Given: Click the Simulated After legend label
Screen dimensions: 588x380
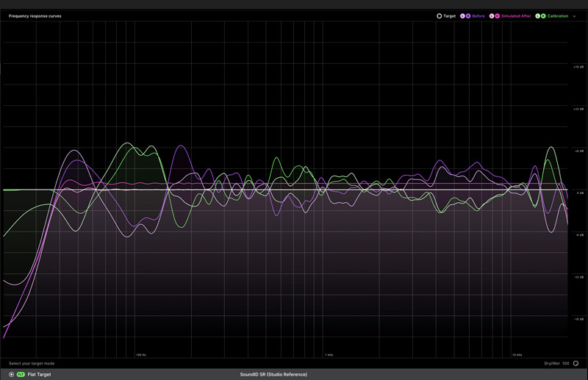Looking at the screenshot, I should pyautogui.click(x=517, y=15).
